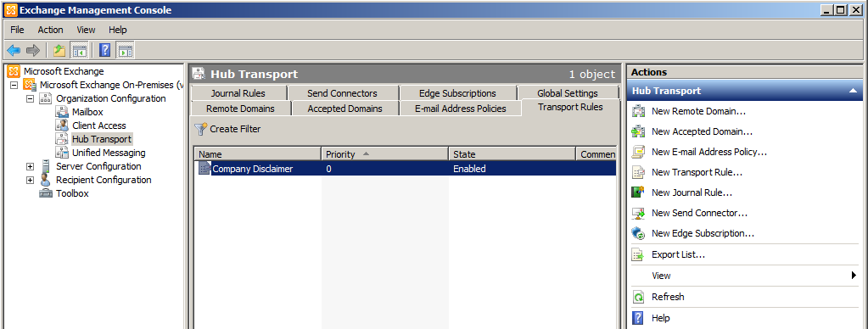Click the New Remote Domain icon

click(x=638, y=111)
